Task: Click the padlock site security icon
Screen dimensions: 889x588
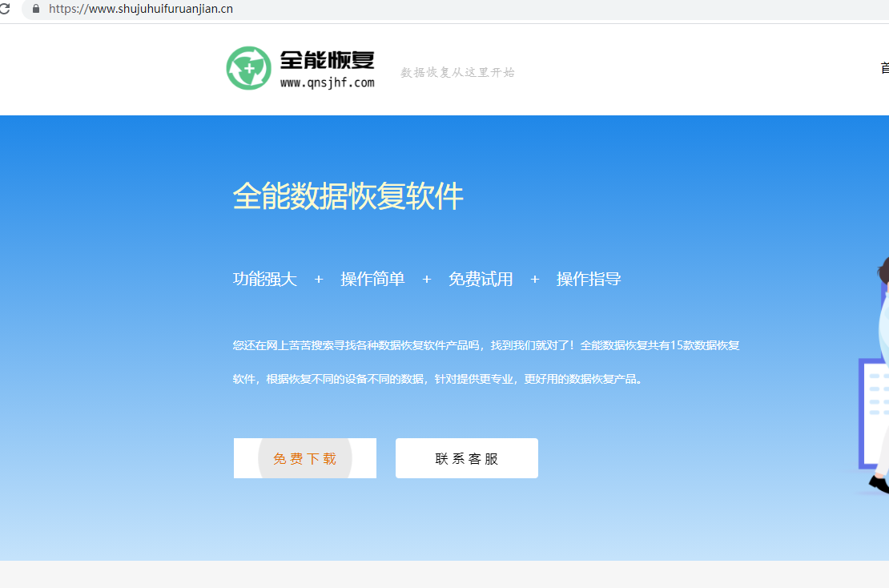Action: point(35,9)
